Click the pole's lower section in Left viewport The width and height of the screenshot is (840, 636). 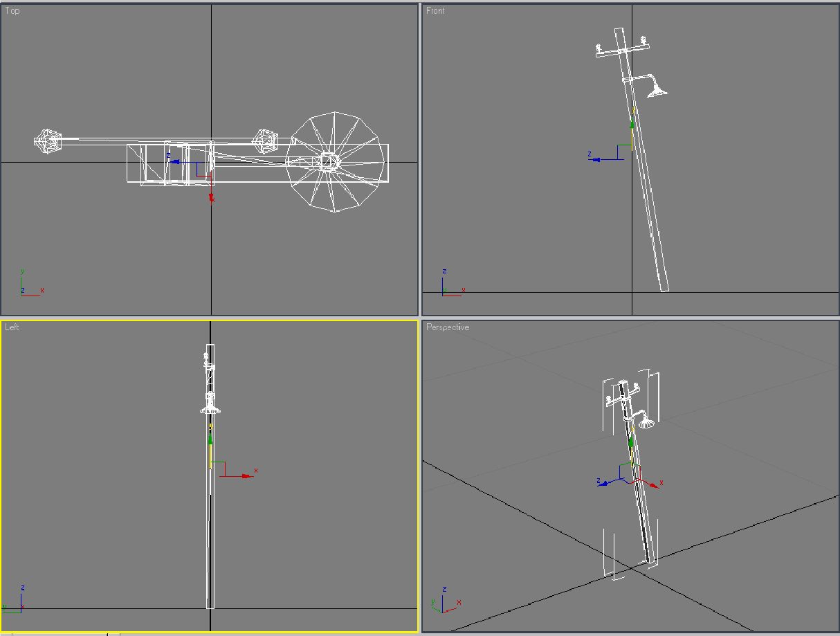[x=210, y=554]
